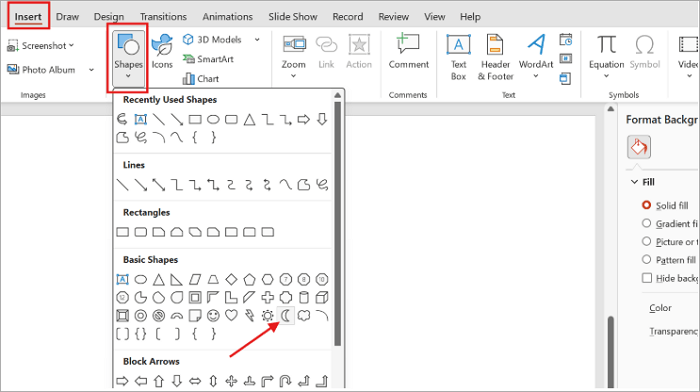Screen dimensions: 700x392
Task: Select the Up Arrow in Block Arrows
Action: pyautogui.click(x=159, y=381)
